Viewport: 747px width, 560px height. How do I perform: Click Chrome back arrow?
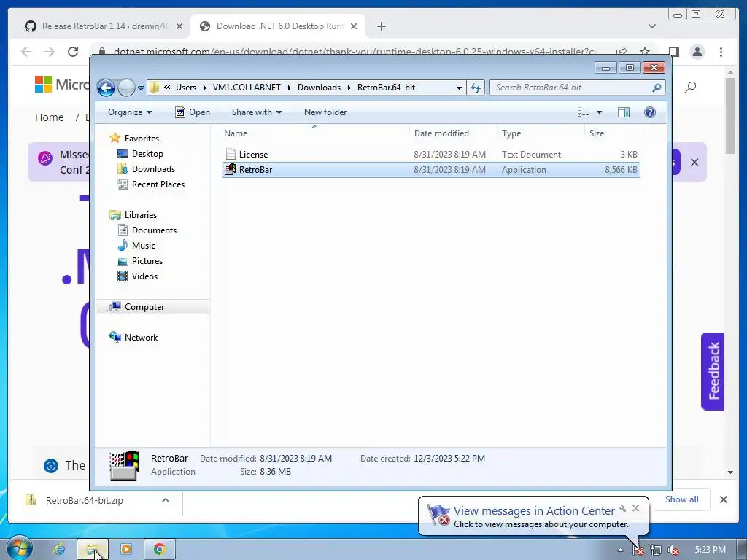click(26, 52)
